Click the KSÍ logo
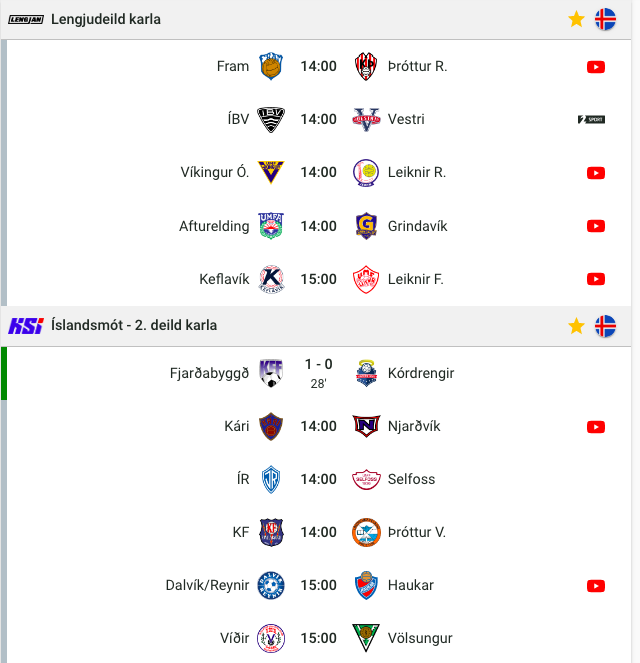Viewport: 640px width, 663px height. click(26, 326)
